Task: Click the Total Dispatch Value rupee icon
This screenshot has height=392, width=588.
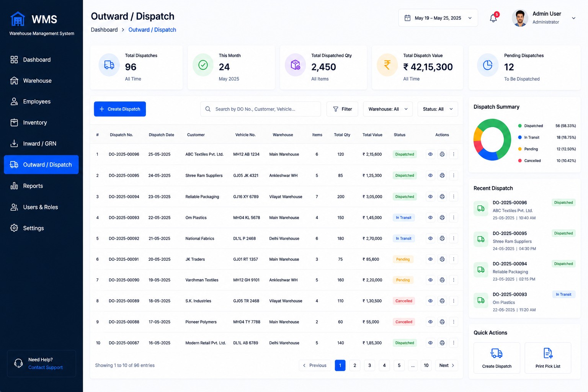Action: 387,65
